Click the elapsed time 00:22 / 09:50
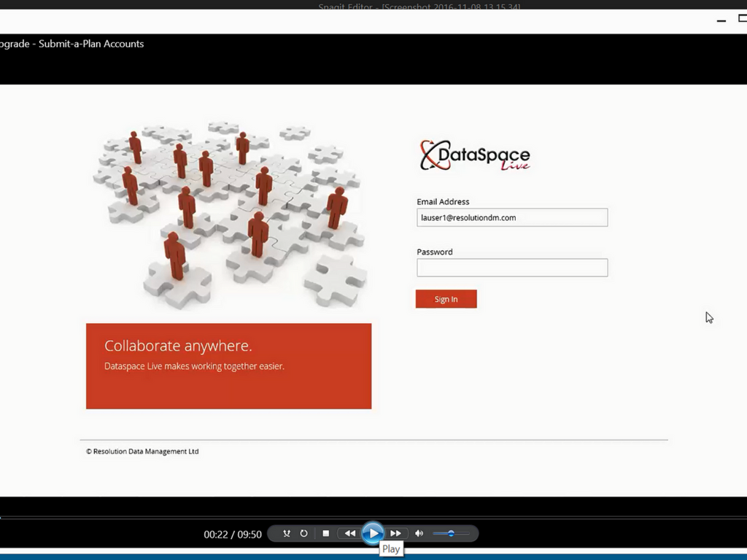Image resolution: width=747 pixels, height=560 pixels. (233, 534)
